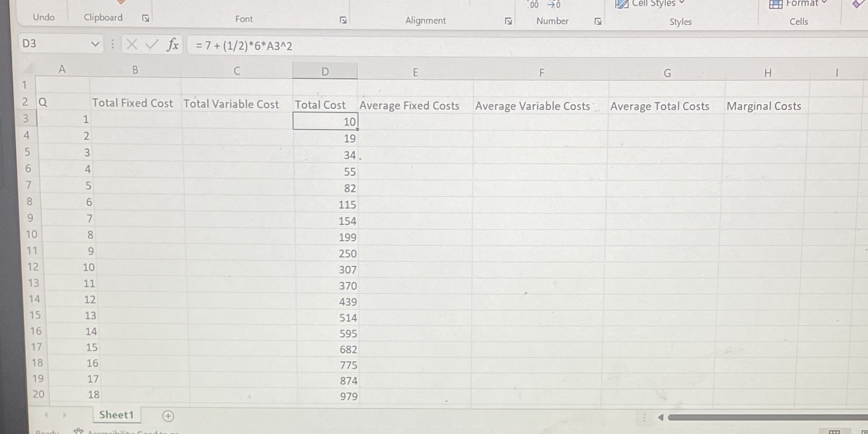Image resolution: width=868 pixels, height=434 pixels.
Task: Select column C header
Action: point(237,71)
